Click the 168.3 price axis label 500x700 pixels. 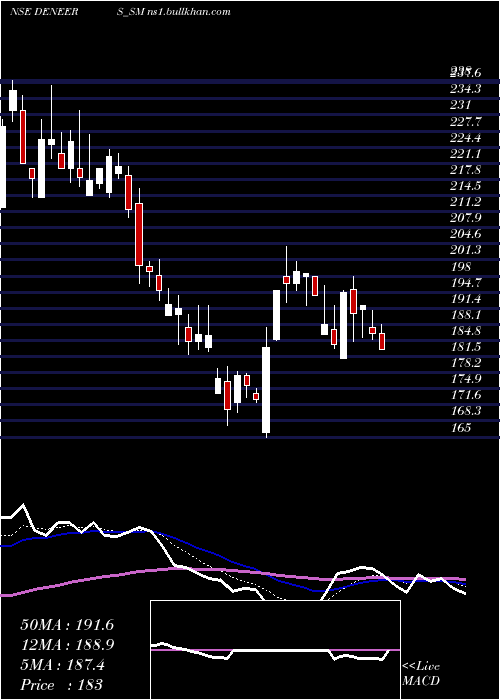(x=466, y=412)
